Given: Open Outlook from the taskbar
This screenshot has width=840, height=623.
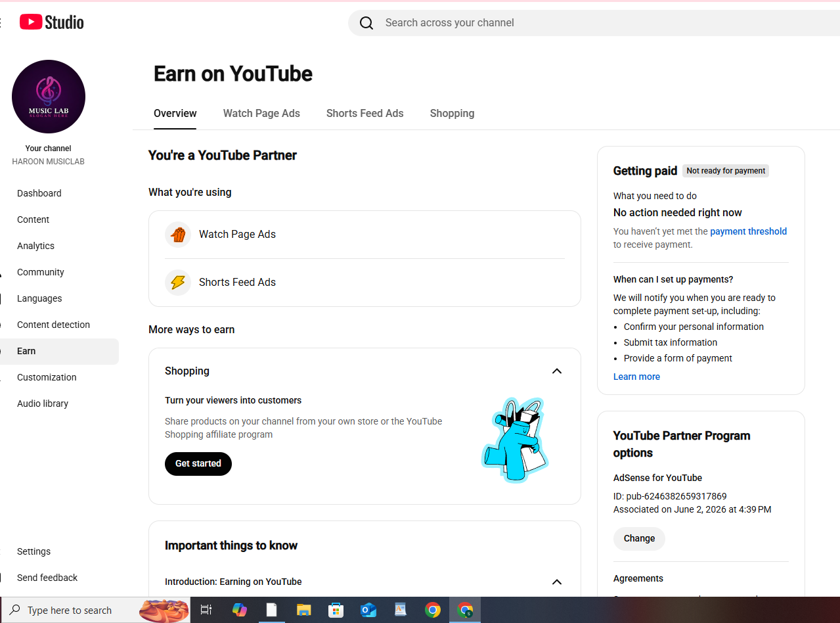Looking at the screenshot, I should 368,610.
